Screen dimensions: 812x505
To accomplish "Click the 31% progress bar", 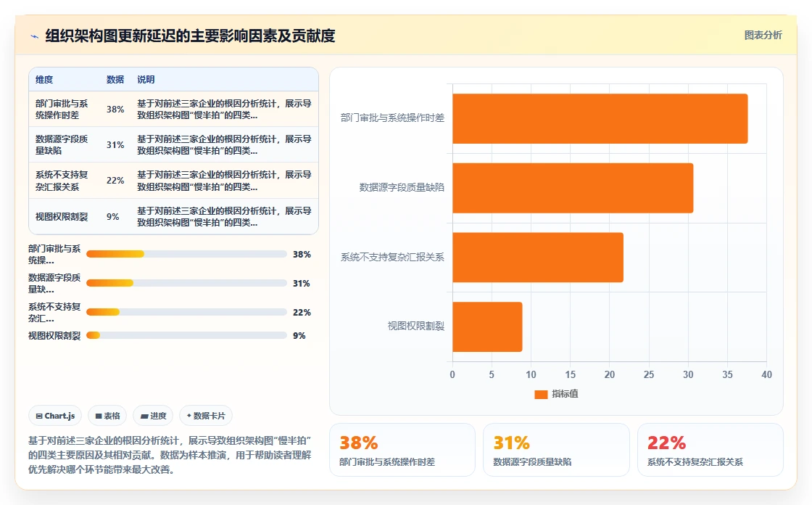I will click(x=186, y=283).
